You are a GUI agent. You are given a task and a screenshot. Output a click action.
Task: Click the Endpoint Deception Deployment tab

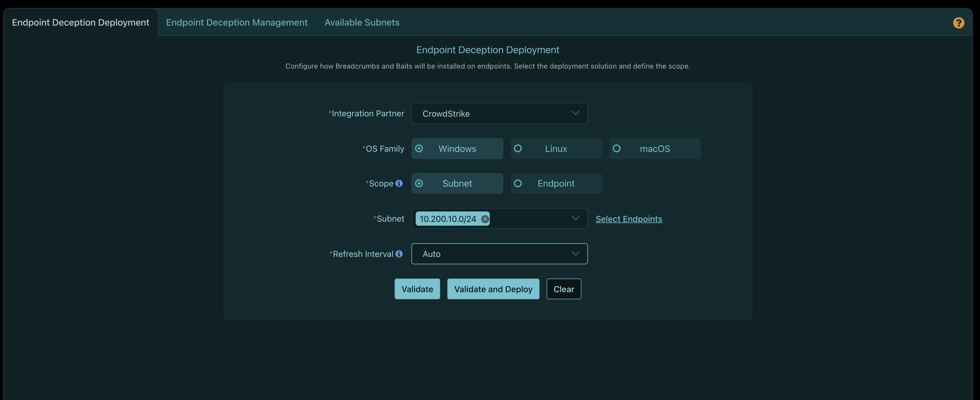pyautogui.click(x=80, y=22)
